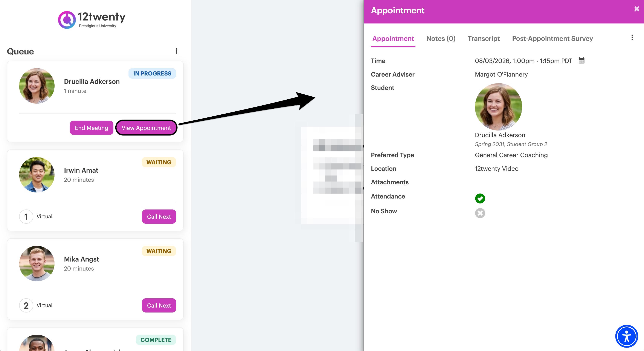Close the Appointment panel
The width and height of the screenshot is (644, 351).
tap(636, 9)
